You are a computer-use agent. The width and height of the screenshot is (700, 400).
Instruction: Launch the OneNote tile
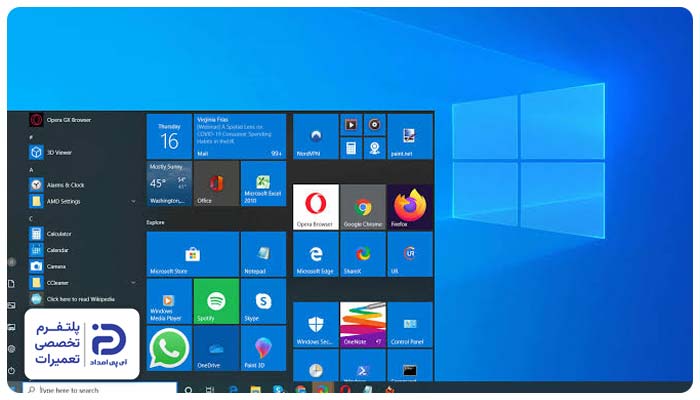pyautogui.click(x=363, y=325)
